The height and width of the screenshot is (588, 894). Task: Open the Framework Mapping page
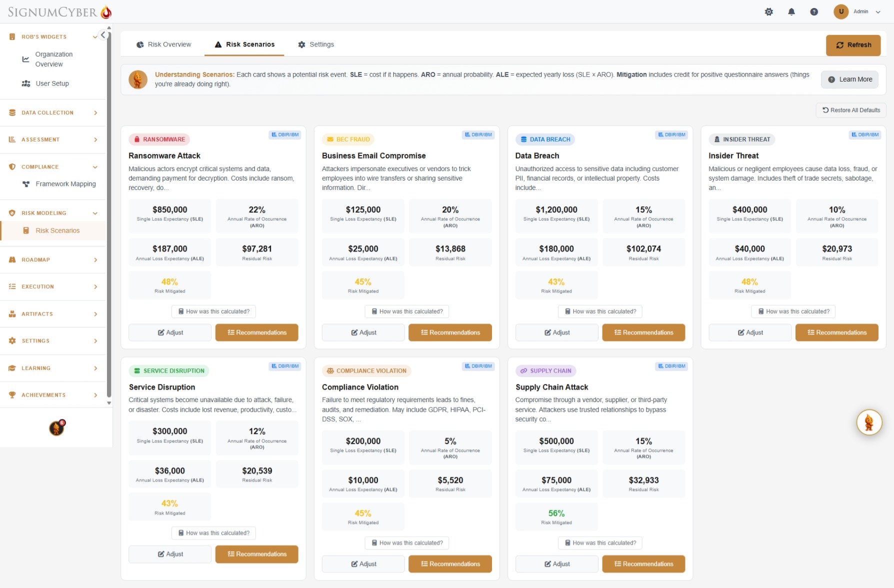65,183
